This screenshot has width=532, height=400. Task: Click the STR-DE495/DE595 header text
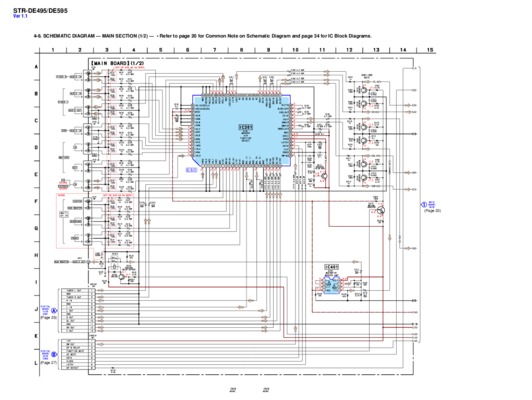tap(40, 11)
